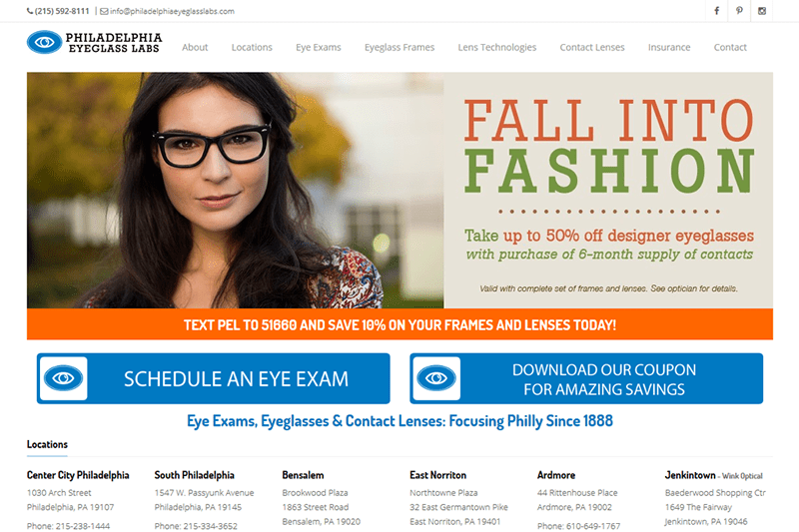799x532 pixels.
Task: Open the Pinterest social icon
Action: (x=739, y=11)
